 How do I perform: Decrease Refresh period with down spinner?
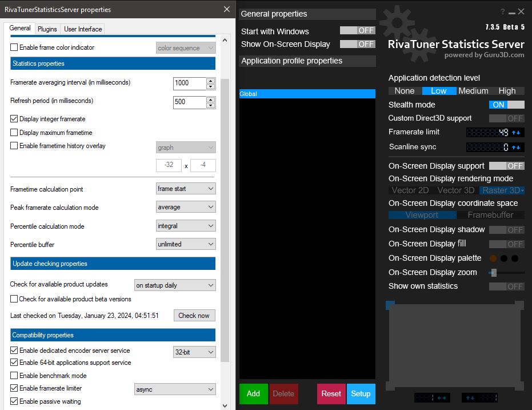(211, 105)
